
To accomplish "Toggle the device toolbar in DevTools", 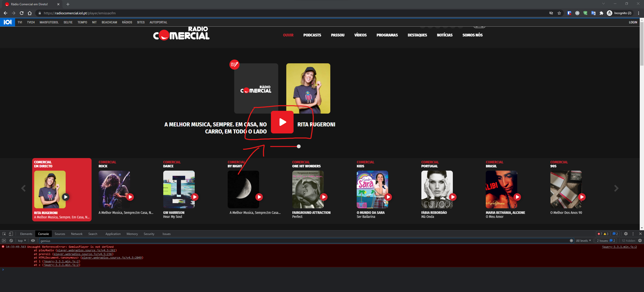I will pyautogui.click(x=11, y=234).
